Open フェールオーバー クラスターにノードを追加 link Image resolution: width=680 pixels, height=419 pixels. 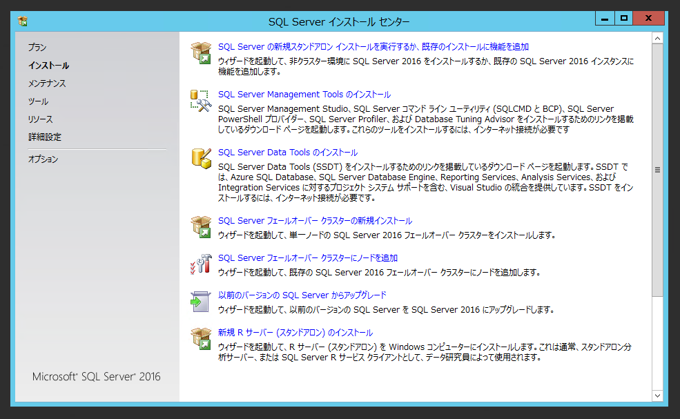(x=307, y=258)
